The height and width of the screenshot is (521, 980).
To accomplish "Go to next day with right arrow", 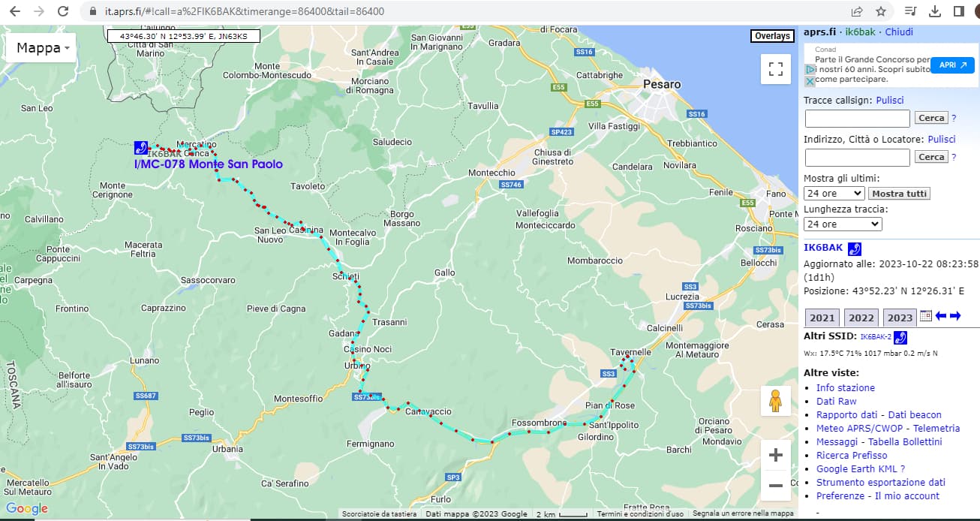I will point(955,316).
